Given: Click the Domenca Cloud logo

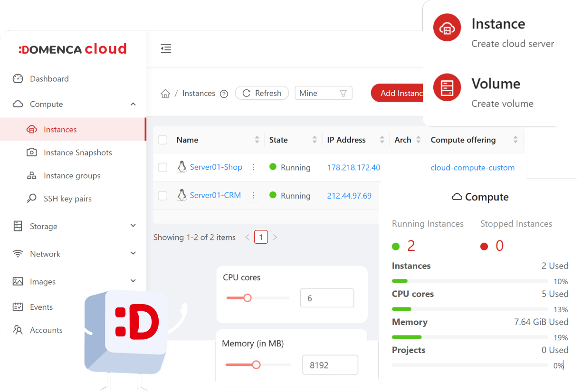Looking at the screenshot, I should (x=73, y=49).
